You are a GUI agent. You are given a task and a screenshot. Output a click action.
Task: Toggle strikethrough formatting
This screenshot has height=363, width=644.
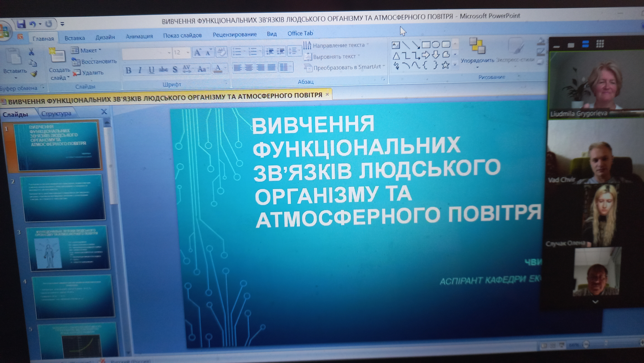point(164,69)
